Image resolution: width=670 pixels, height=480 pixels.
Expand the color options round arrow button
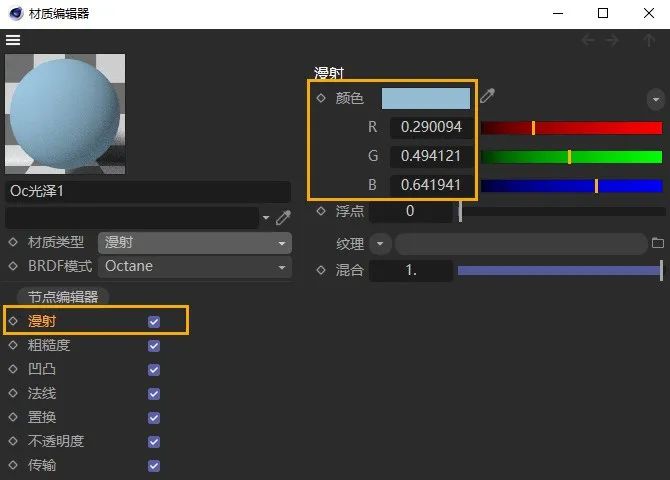click(x=655, y=100)
